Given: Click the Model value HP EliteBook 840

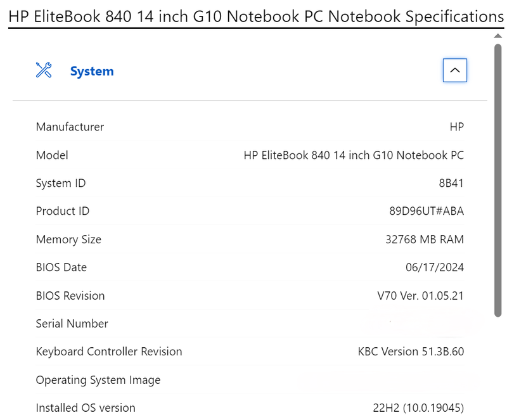Looking at the screenshot, I should tap(354, 155).
